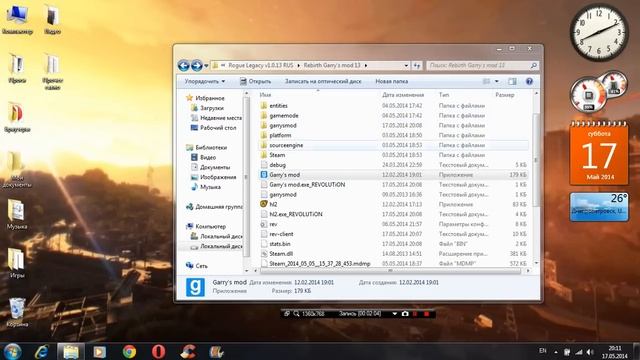
Task: Open Недавние места in the navigation pane
Action: 220,118
